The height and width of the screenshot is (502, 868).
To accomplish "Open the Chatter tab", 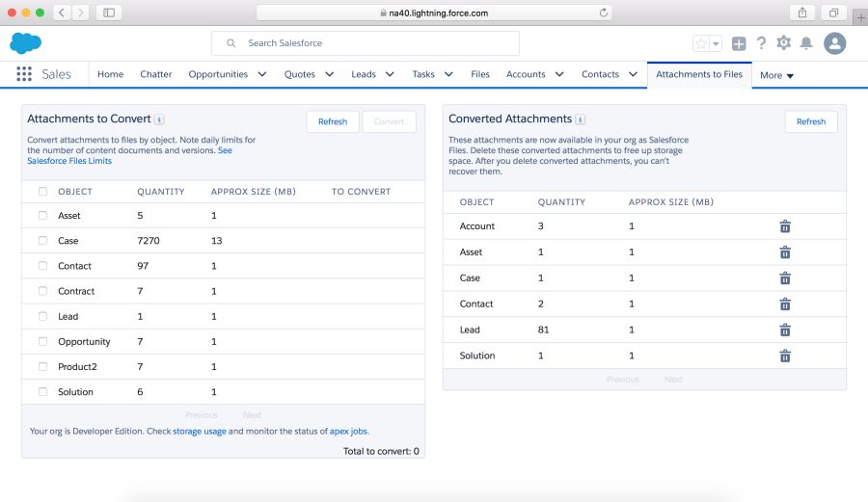I will [x=156, y=74].
